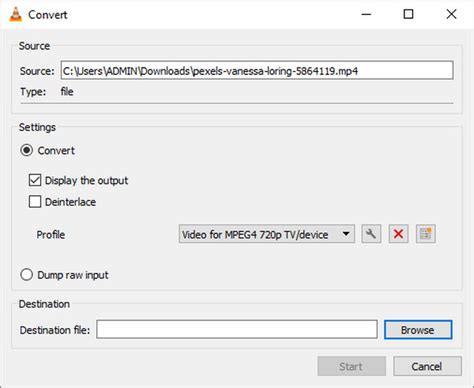The height and width of the screenshot is (388, 474).
Task: Select the Convert radio button
Action: [26, 150]
